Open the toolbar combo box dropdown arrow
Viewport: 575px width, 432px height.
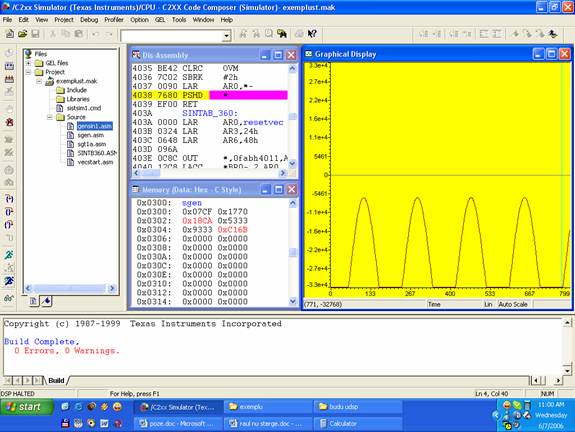pyautogui.click(x=227, y=36)
